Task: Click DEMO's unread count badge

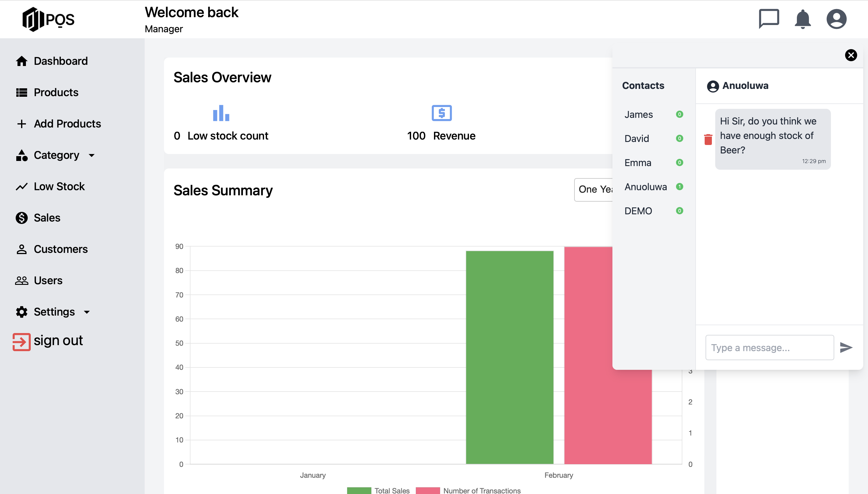Action: pyautogui.click(x=679, y=211)
